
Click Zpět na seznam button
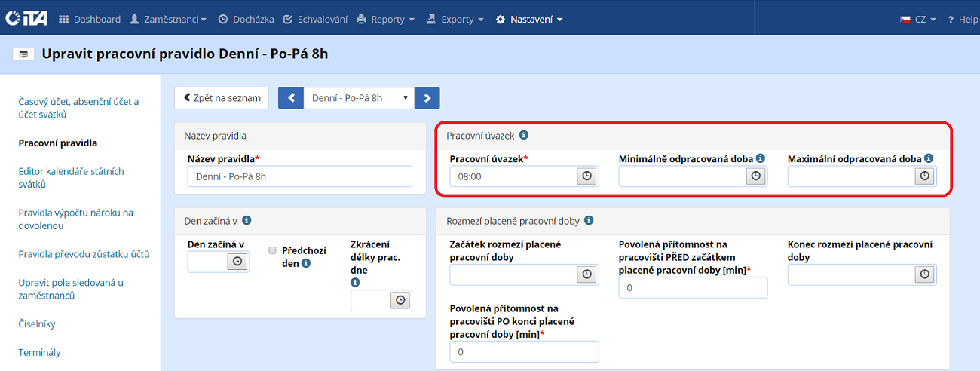coord(222,97)
